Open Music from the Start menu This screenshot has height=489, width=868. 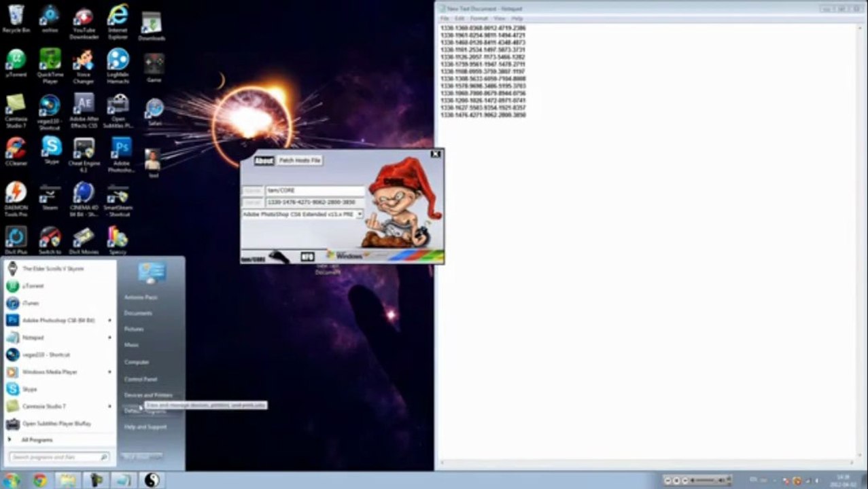[x=131, y=346]
